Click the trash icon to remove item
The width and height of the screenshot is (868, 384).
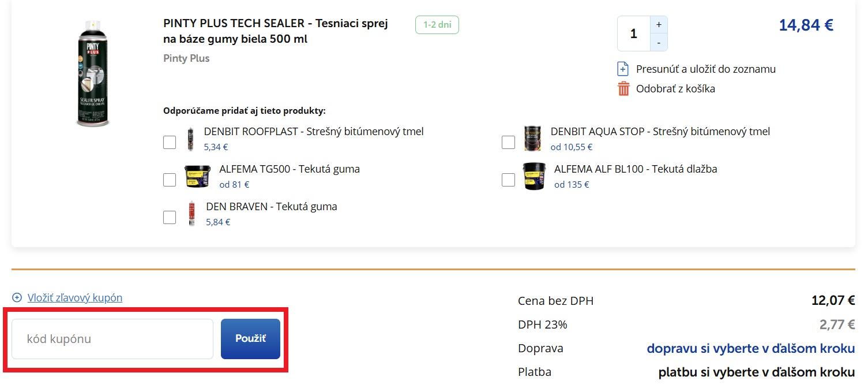(623, 89)
